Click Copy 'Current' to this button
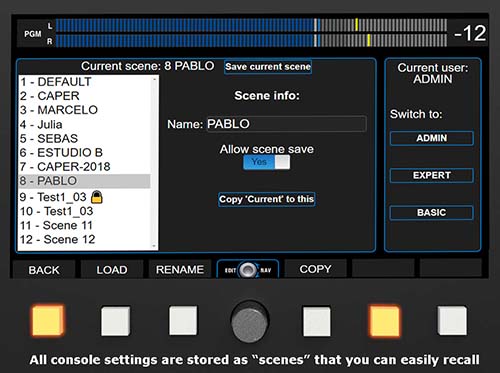Image resolution: width=500 pixels, height=373 pixels. tap(267, 199)
